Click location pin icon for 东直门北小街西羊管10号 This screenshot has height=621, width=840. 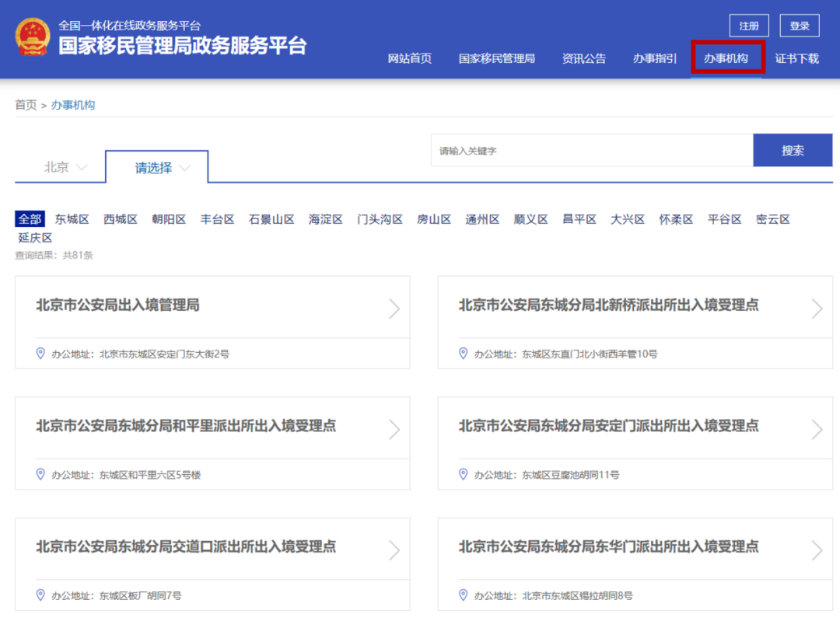point(464,354)
